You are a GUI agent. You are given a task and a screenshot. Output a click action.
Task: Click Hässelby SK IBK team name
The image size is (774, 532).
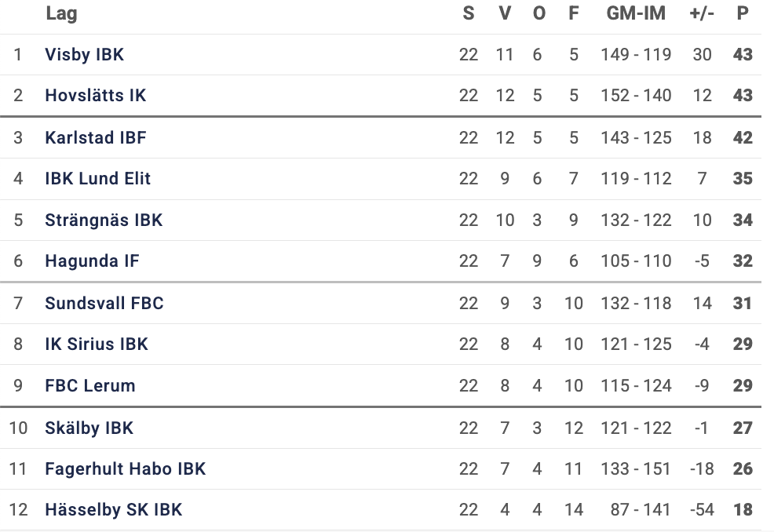point(114,510)
